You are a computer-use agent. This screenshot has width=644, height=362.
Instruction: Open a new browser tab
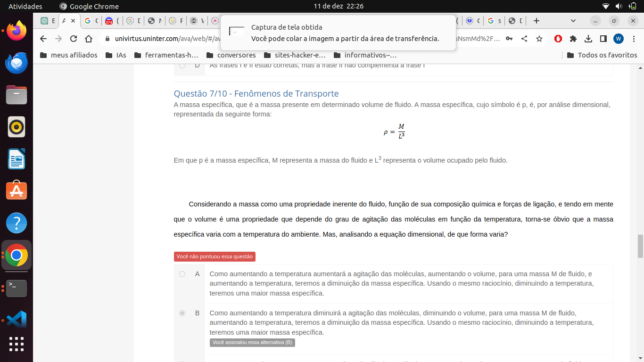point(536,21)
